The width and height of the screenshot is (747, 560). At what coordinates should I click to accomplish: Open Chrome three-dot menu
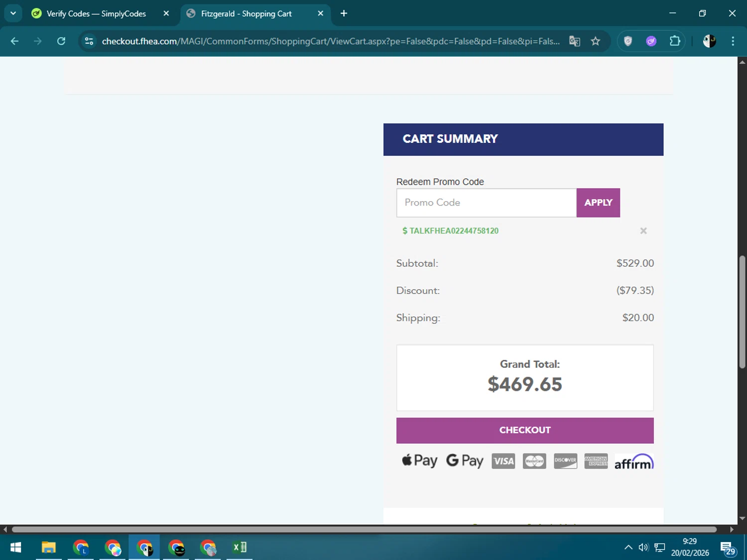coord(733,41)
